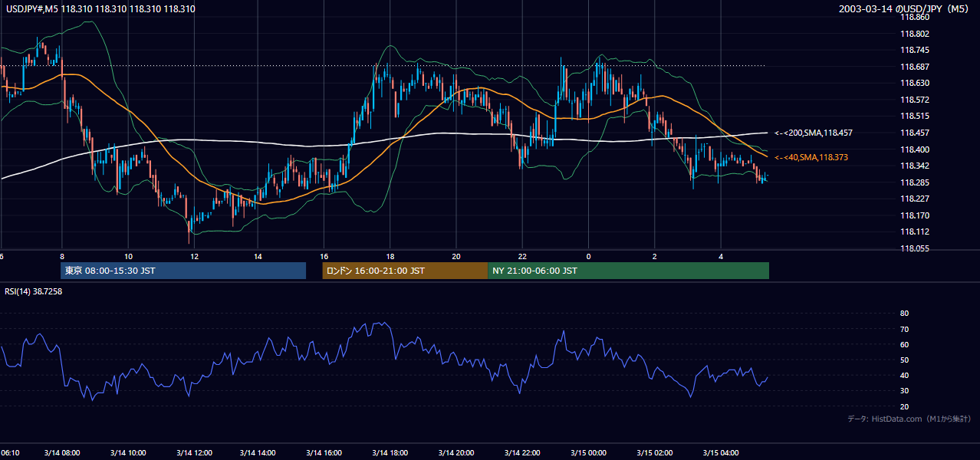This screenshot has width=980, height=460.
Task: Click the 3/15 02:00 time label
Action: tap(655, 453)
